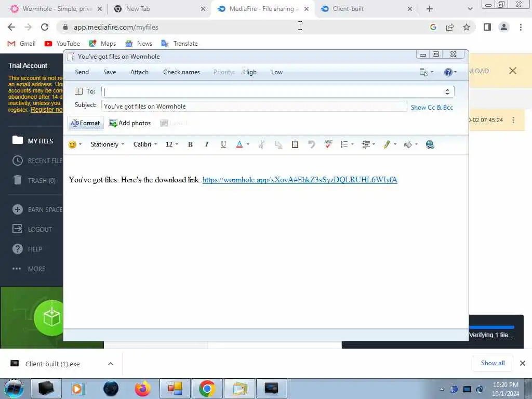Open the Stationery dropdown

107,144
